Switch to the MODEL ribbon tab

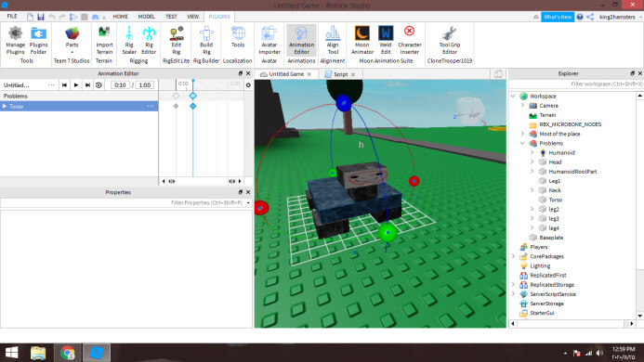point(146,17)
